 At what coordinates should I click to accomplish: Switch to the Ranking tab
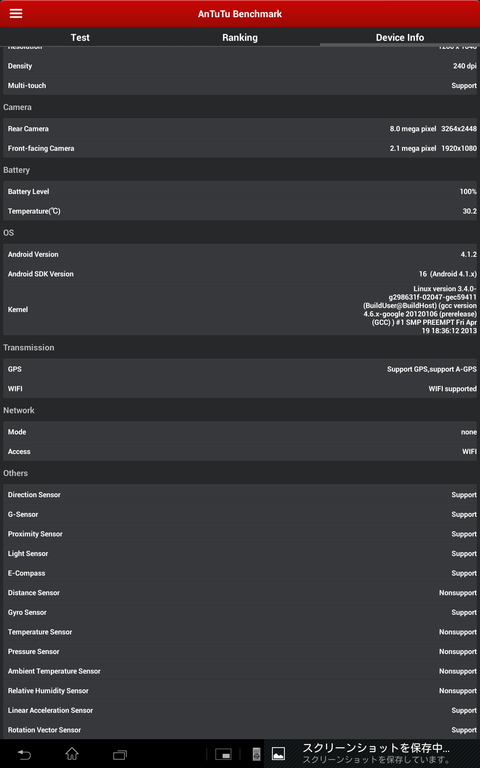240,37
